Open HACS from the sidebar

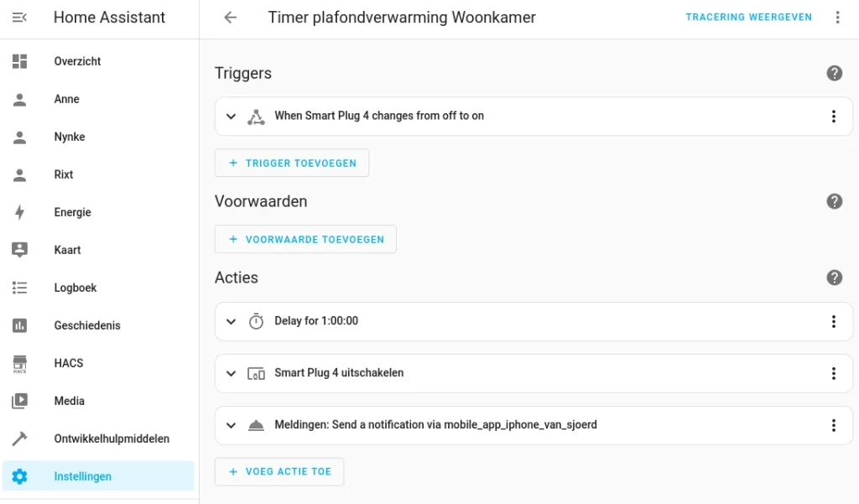(68, 363)
